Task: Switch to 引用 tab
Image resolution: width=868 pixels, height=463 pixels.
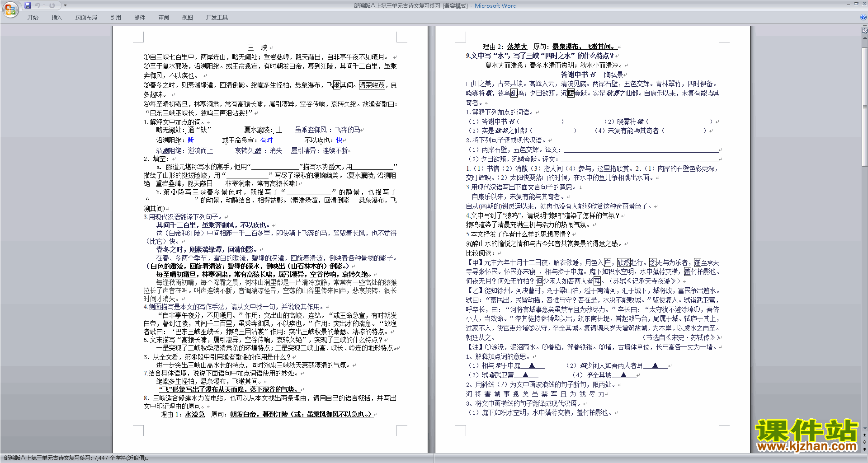Action: point(116,17)
